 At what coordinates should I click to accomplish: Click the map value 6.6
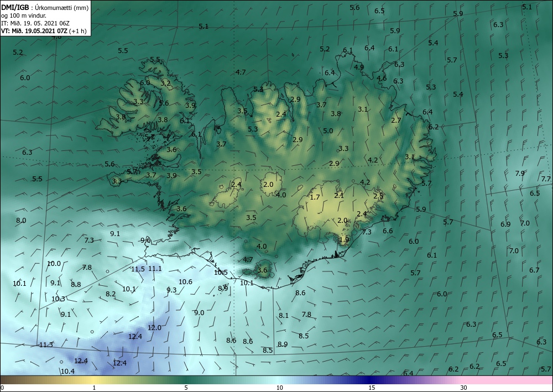(388, 231)
